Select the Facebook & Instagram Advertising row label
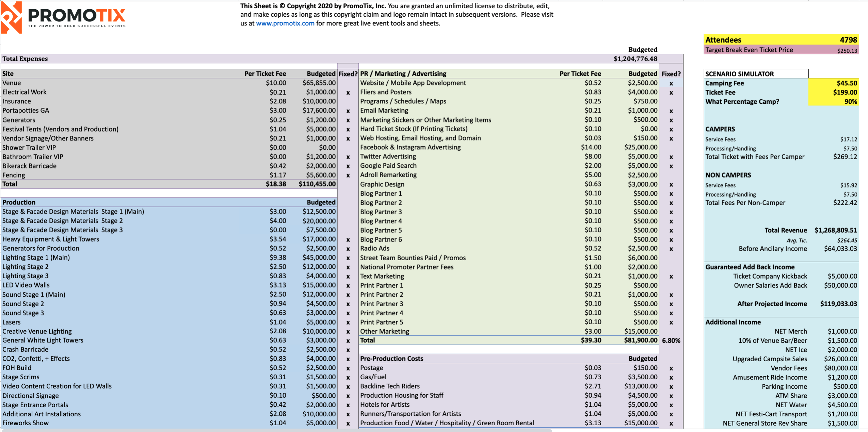The height and width of the screenshot is (432, 868). pyautogui.click(x=410, y=147)
